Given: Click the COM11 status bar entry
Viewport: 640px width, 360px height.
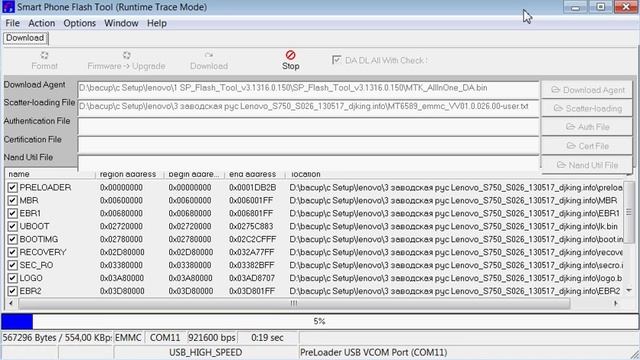Looking at the screenshot, I should pyautogui.click(x=165, y=338).
